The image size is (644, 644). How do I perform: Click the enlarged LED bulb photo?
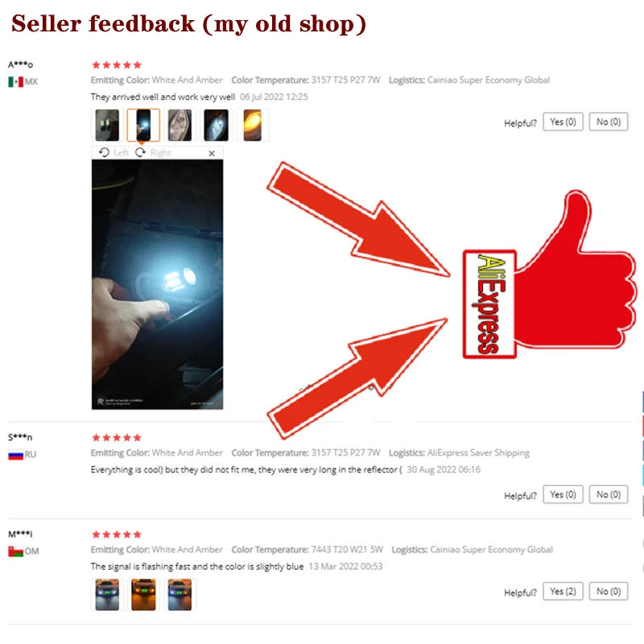click(157, 285)
